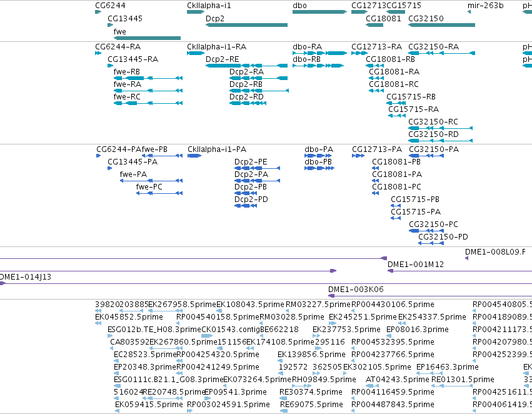The height and width of the screenshot is (414, 532).
Task: Select the dbo-PB protein label
Action: point(318,162)
